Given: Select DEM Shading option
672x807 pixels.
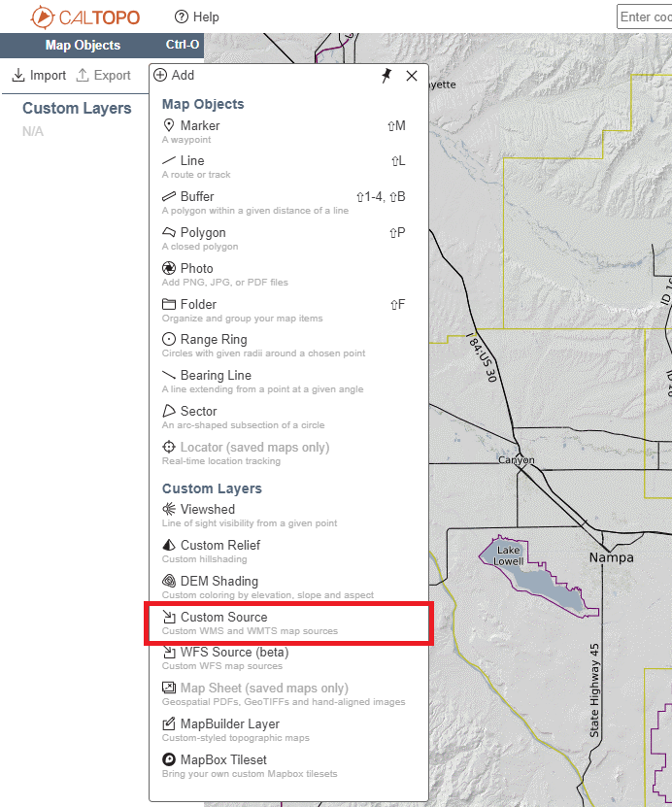Looking at the screenshot, I should 284,588.
